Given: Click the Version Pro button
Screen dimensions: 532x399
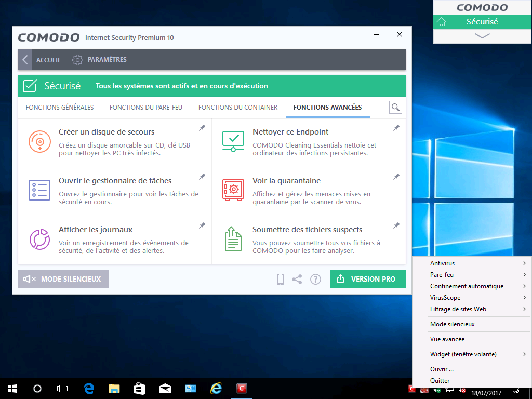Looking at the screenshot, I should click(368, 279).
